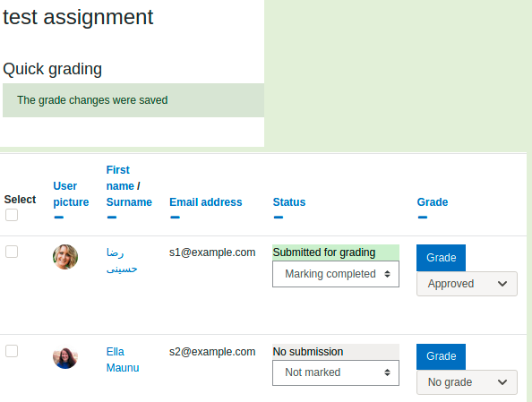Open the Not marked workflow state dropdown
The width and height of the screenshot is (532, 402).
(x=336, y=372)
